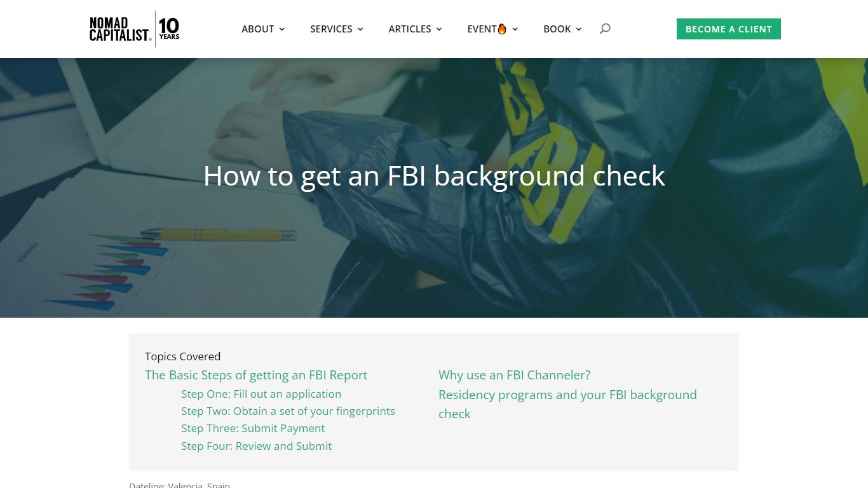Image resolution: width=868 pixels, height=488 pixels.
Task: Expand the About dropdown chevron
Action: click(282, 29)
